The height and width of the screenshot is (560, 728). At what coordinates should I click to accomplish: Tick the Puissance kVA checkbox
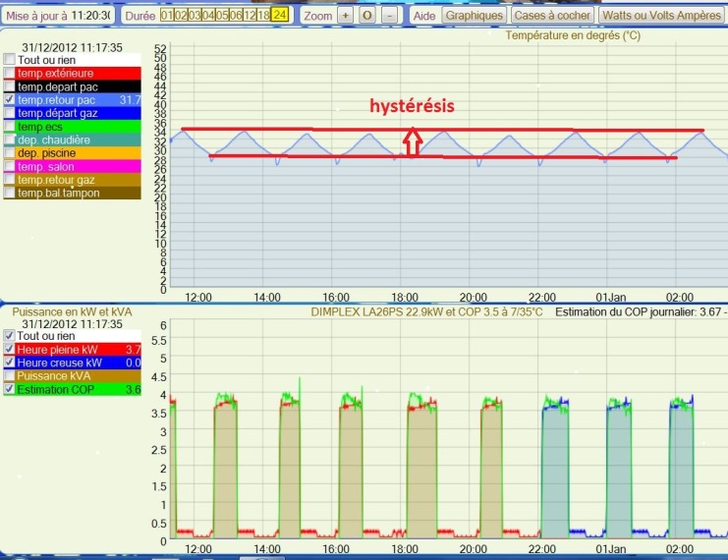coord(10,376)
